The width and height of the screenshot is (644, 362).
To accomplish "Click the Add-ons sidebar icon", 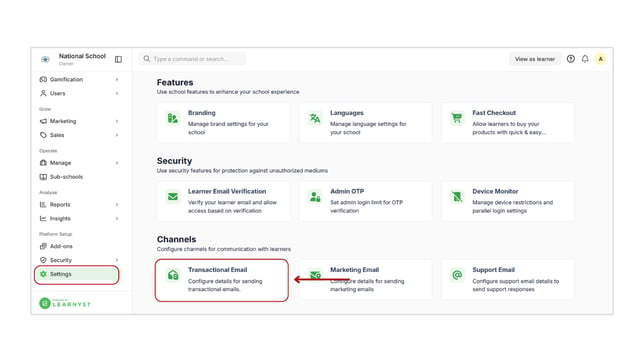I will (x=43, y=246).
